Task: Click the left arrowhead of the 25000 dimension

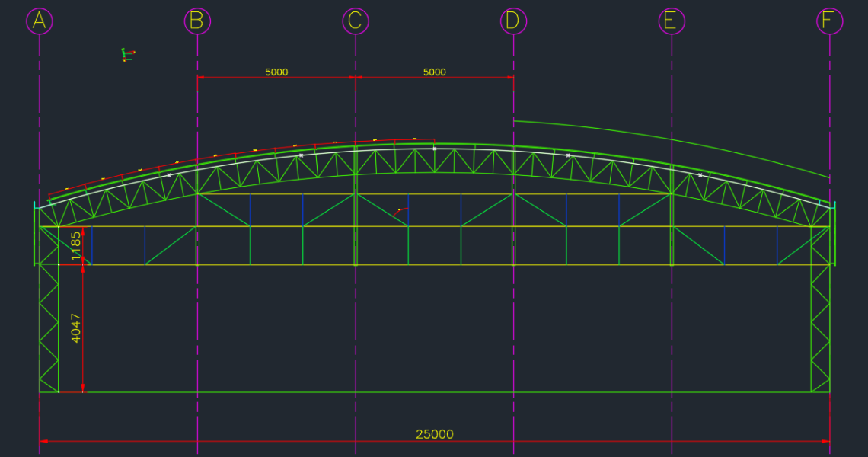Action: (44, 440)
